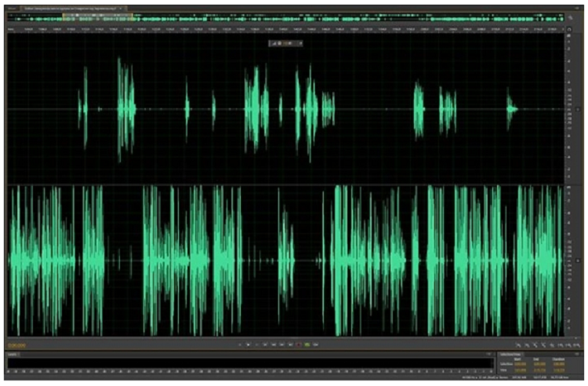Click the Fast Forward transport icon

(282, 344)
